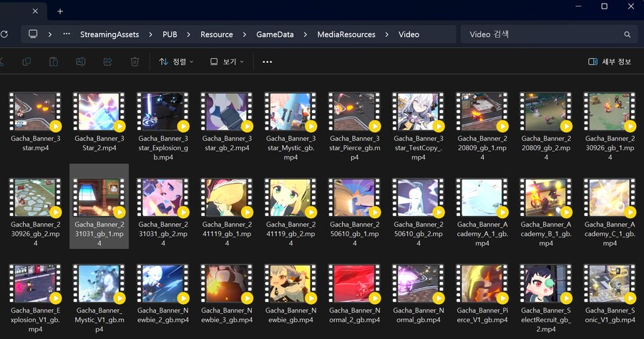The image size is (644, 339).
Task: Click the paste icon in the toolbar
Action: (x=54, y=62)
